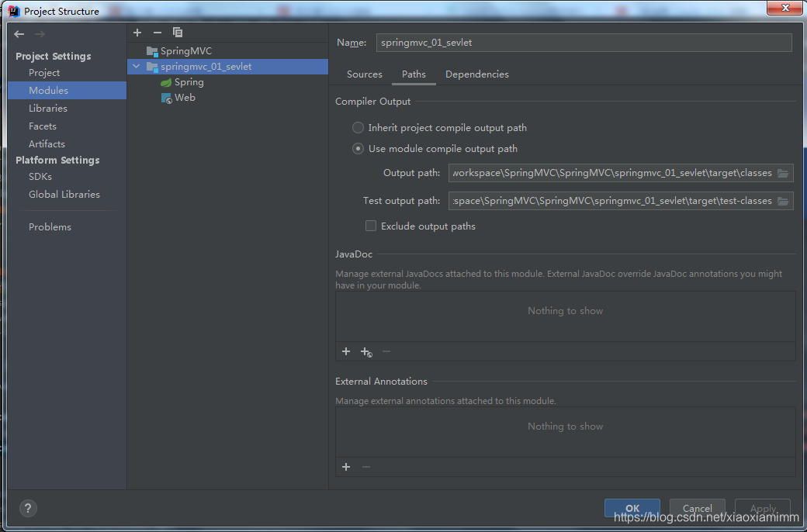Select springmvc_01_sevlet module in tree
The width and height of the screenshot is (807, 532).
tap(227, 67)
